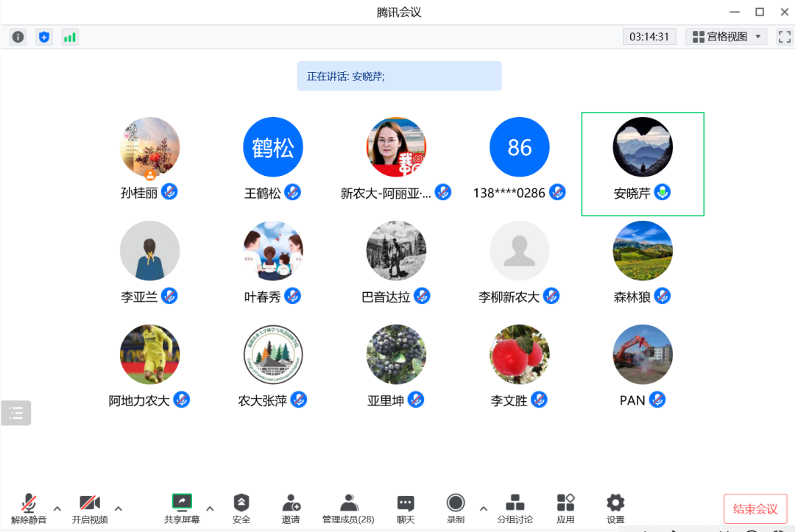Select participant 安晓芹's avatar

point(643,147)
